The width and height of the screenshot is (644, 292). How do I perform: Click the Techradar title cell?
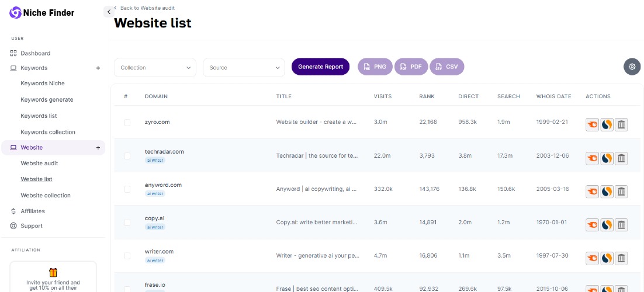coord(317,156)
